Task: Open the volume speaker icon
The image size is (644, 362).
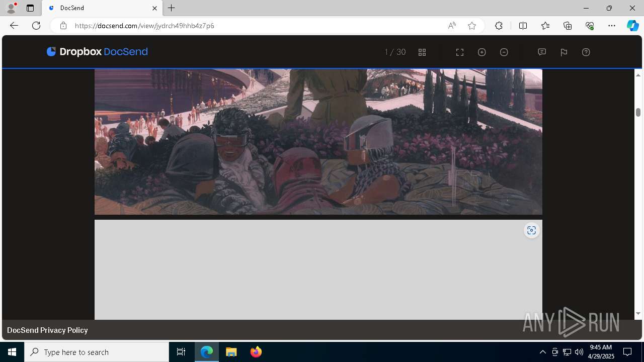Action: [579, 352]
